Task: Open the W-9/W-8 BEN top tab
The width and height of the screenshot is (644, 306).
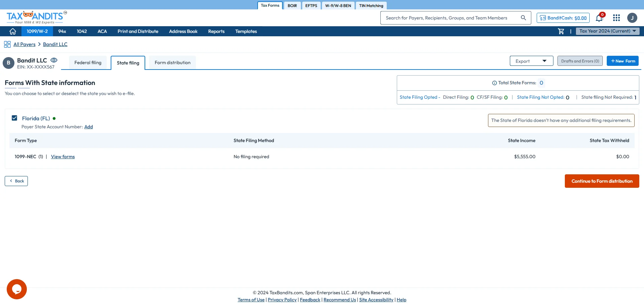Action: (x=338, y=6)
